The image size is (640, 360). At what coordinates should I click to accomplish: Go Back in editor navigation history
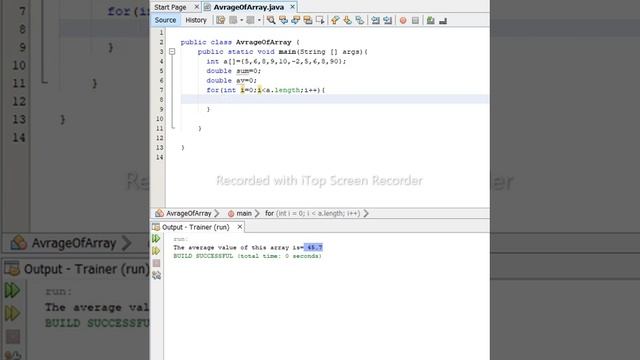(x=233, y=20)
